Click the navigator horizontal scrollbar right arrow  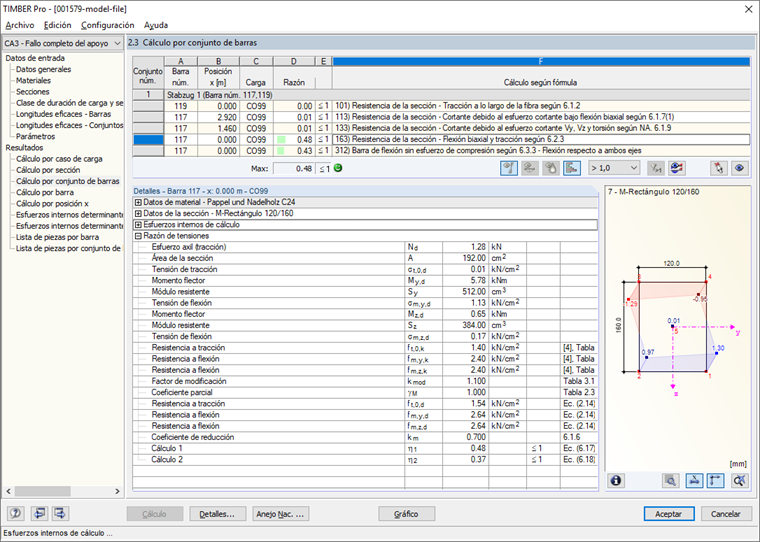[x=117, y=491]
